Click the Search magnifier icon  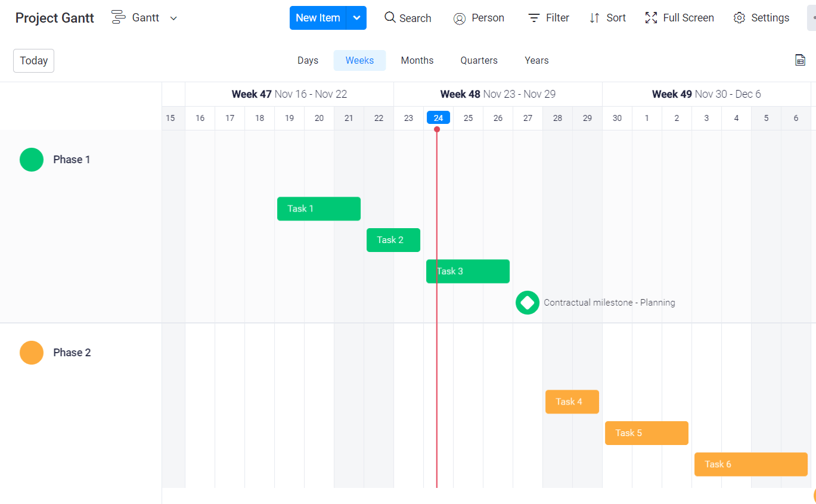pos(390,17)
